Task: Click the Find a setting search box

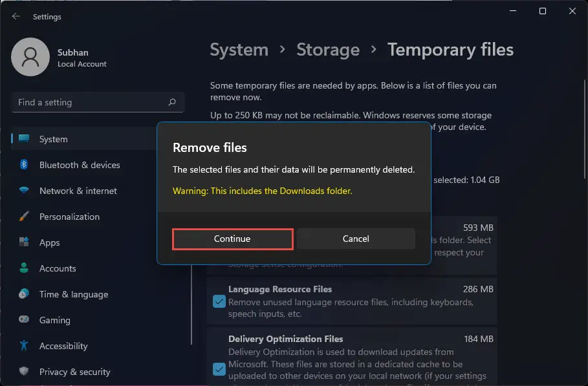Action: click(98, 102)
